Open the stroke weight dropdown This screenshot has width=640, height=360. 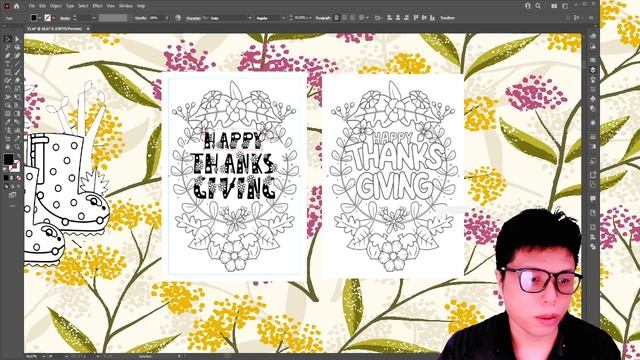[x=94, y=18]
